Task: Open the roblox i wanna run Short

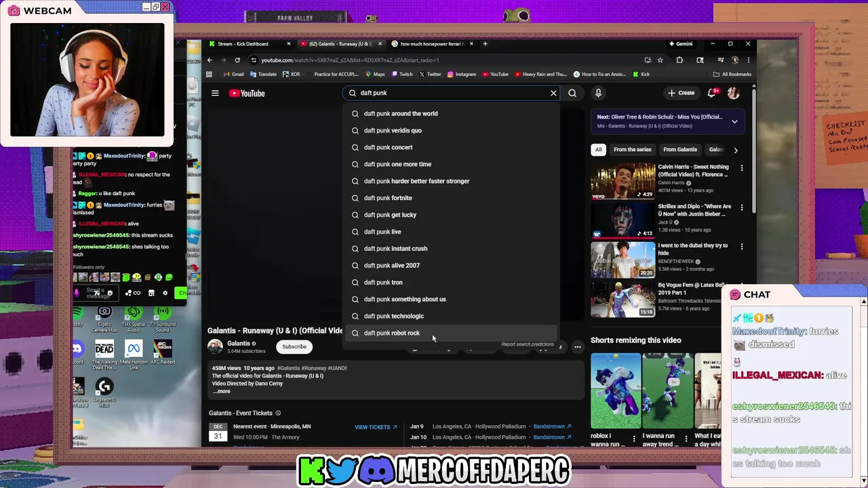Action: click(x=615, y=390)
